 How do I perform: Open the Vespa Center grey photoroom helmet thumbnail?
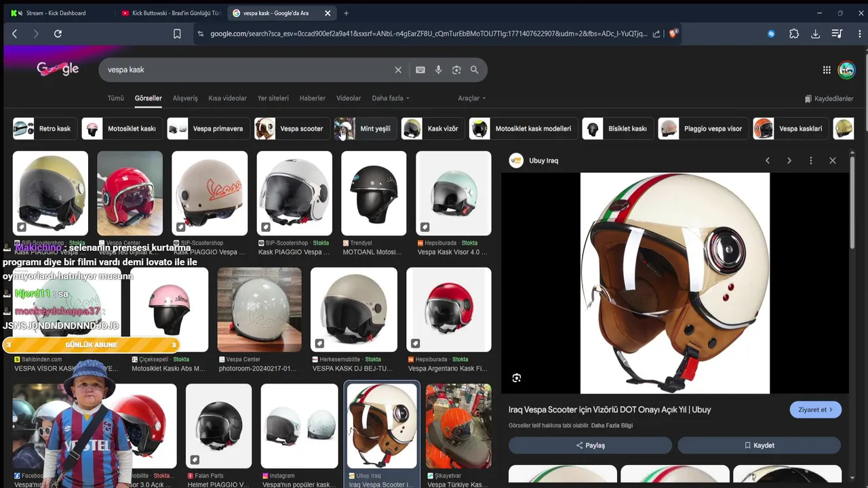click(259, 310)
